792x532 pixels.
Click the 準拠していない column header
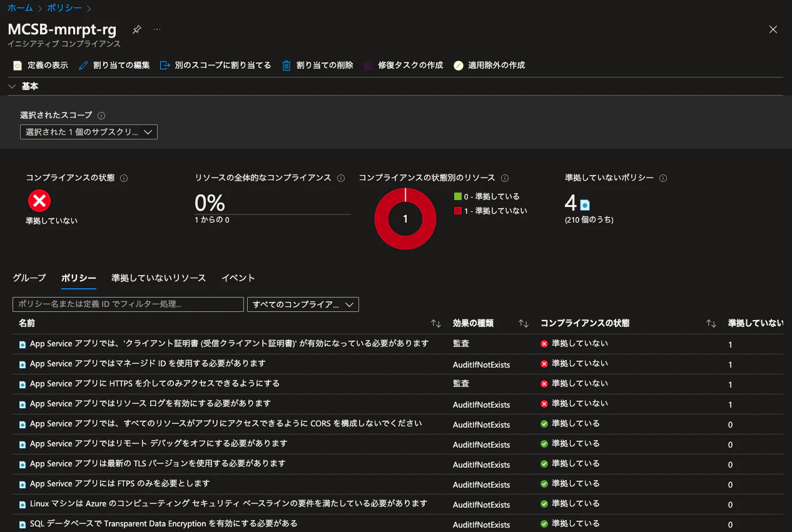pos(756,323)
